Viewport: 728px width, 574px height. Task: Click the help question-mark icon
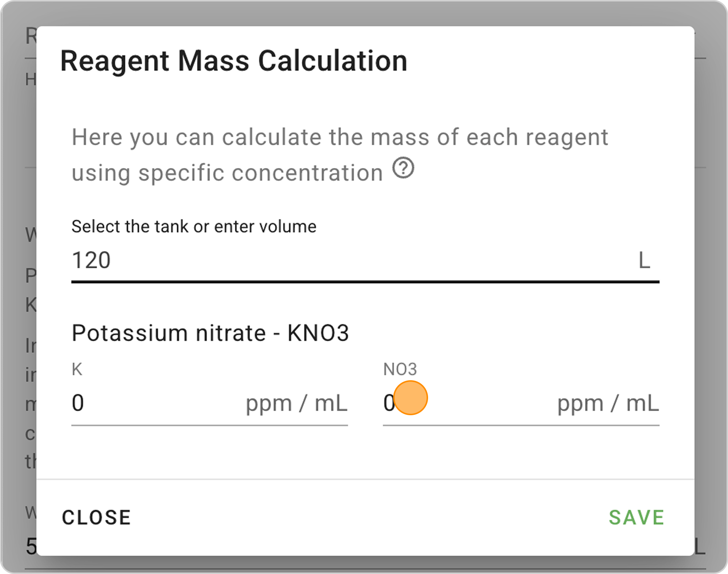point(403,168)
